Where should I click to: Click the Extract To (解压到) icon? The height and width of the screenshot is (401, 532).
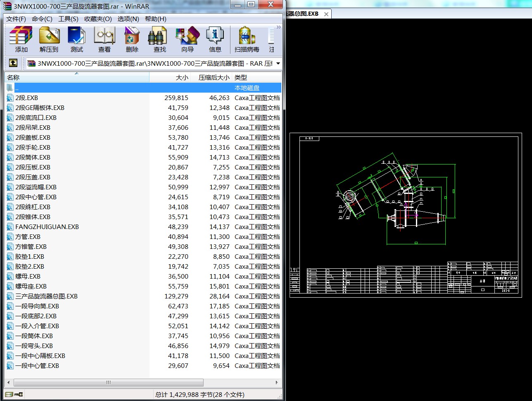(x=49, y=40)
